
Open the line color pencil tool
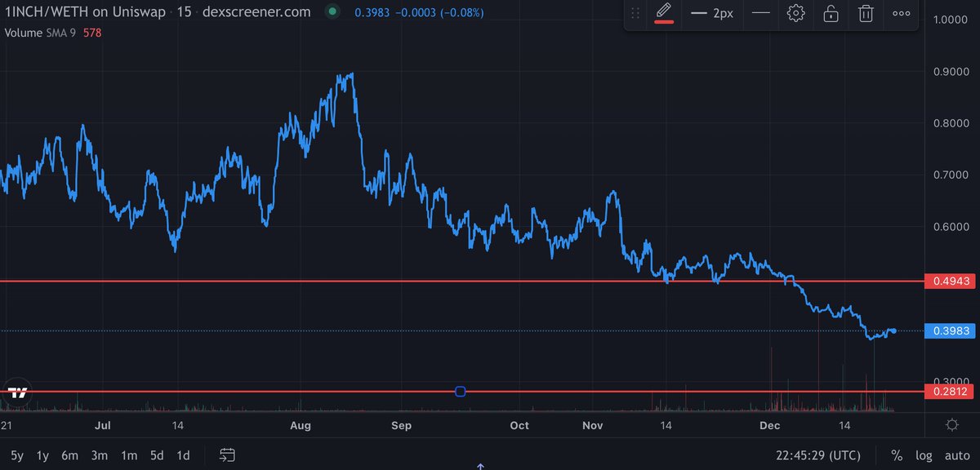click(664, 14)
